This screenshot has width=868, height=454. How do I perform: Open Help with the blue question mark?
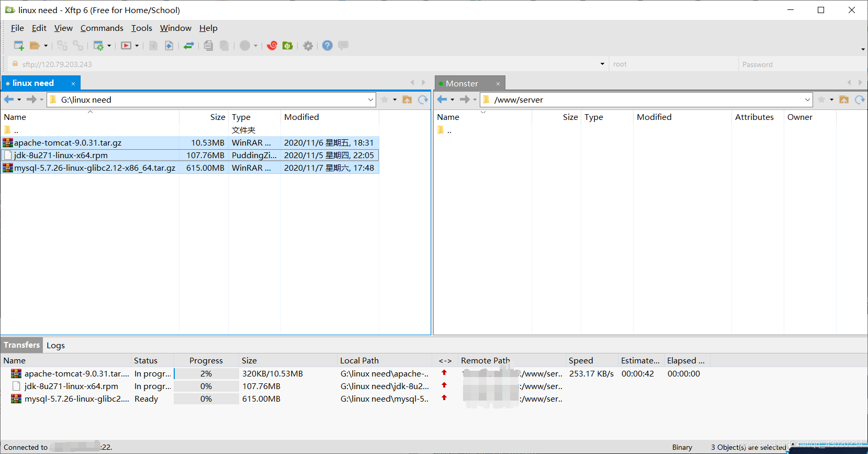328,46
